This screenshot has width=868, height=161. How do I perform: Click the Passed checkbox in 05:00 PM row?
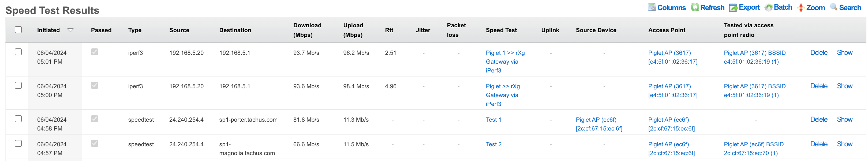point(95,85)
